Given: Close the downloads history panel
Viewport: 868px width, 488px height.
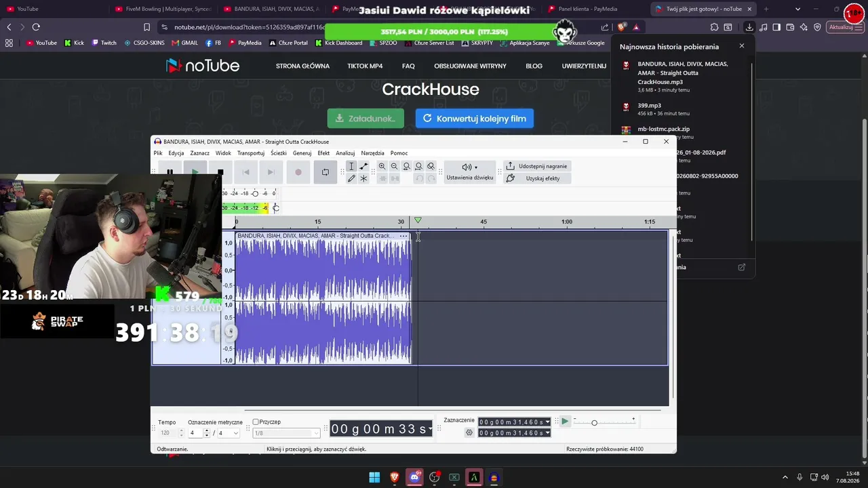Looking at the screenshot, I should click(741, 46).
